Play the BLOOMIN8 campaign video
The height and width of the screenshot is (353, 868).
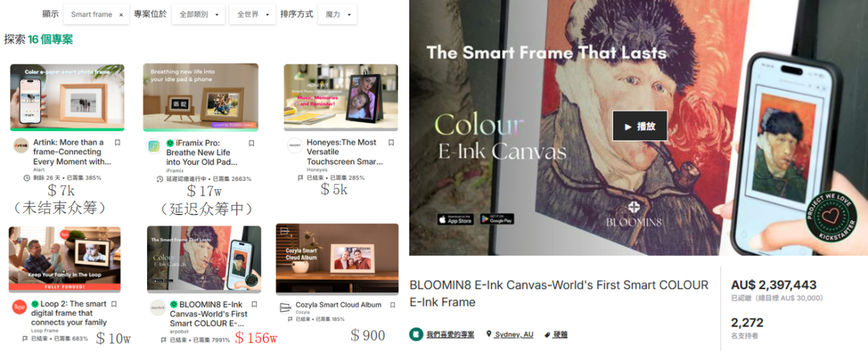coord(639,126)
